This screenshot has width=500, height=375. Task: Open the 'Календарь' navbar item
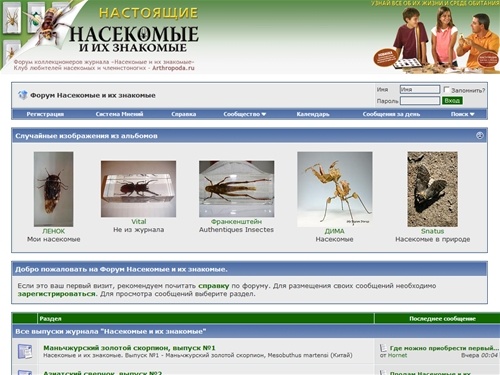(x=313, y=114)
